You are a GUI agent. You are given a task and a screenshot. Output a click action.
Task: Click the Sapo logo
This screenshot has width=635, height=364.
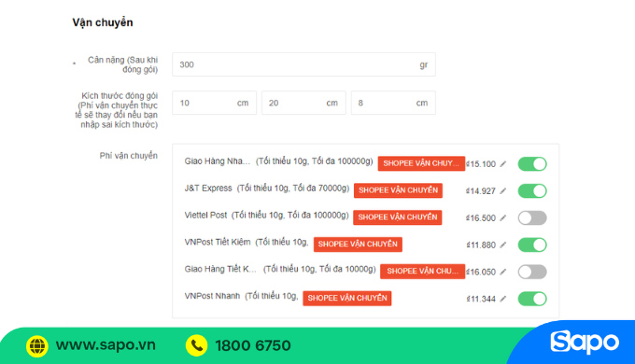(585, 343)
